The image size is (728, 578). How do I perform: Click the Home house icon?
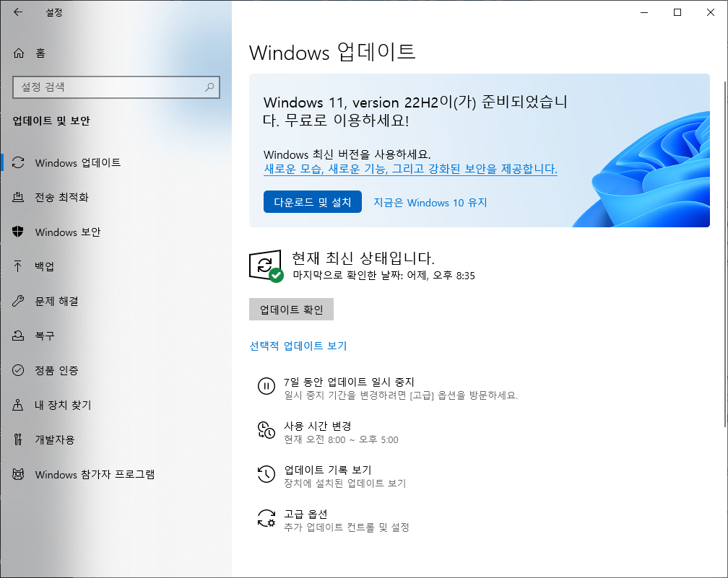19,53
